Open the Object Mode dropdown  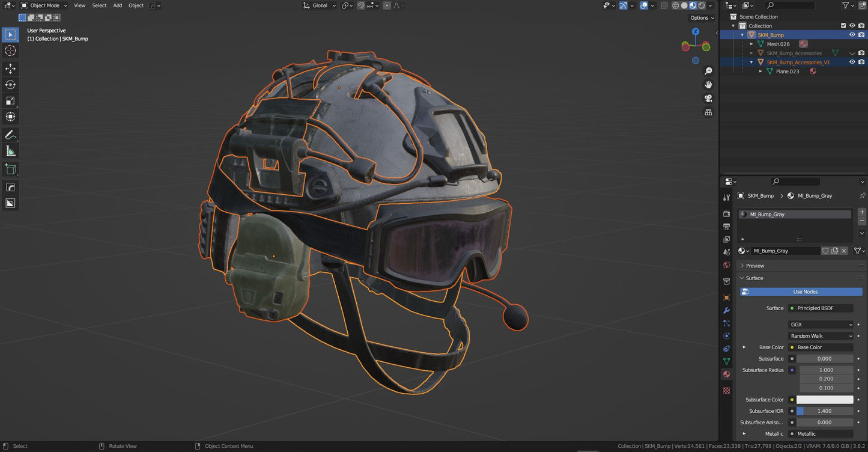click(44, 5)
